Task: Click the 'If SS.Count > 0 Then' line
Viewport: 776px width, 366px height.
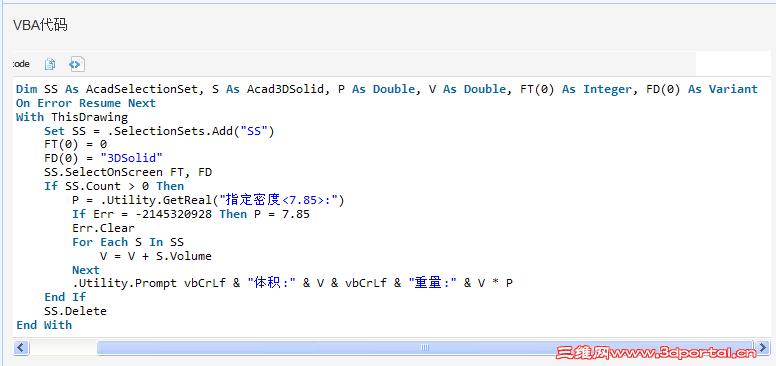Action: (114, 186)
